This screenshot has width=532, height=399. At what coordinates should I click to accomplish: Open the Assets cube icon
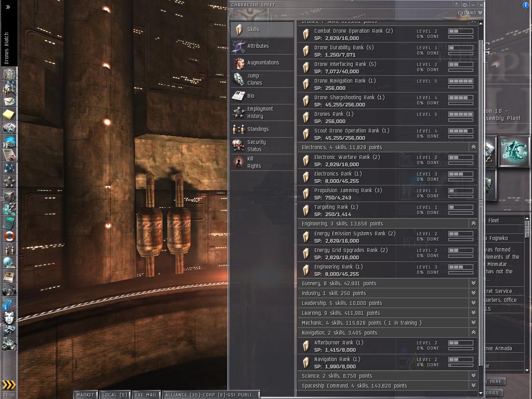tap(9, 195)
